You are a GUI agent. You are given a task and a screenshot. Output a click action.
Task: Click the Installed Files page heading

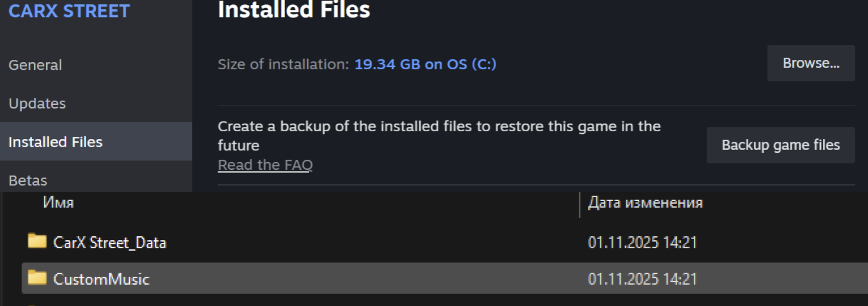pos(294,10)
